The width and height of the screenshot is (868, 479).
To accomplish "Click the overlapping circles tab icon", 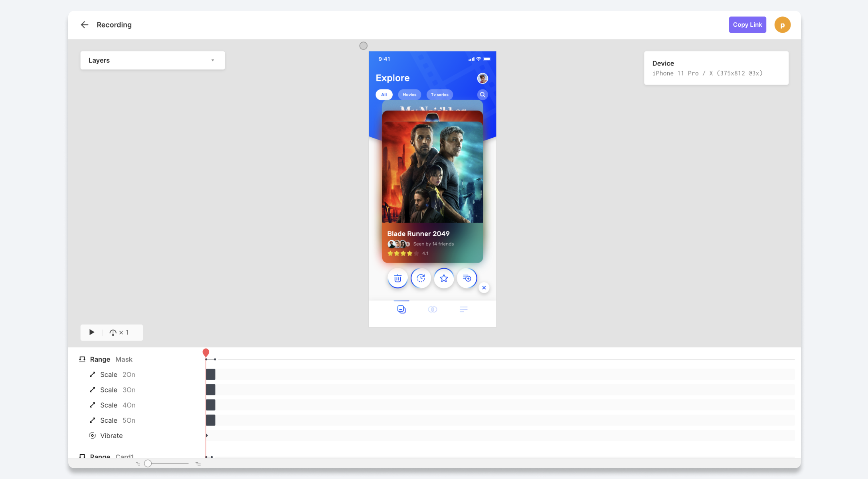I will pos(432,309).
